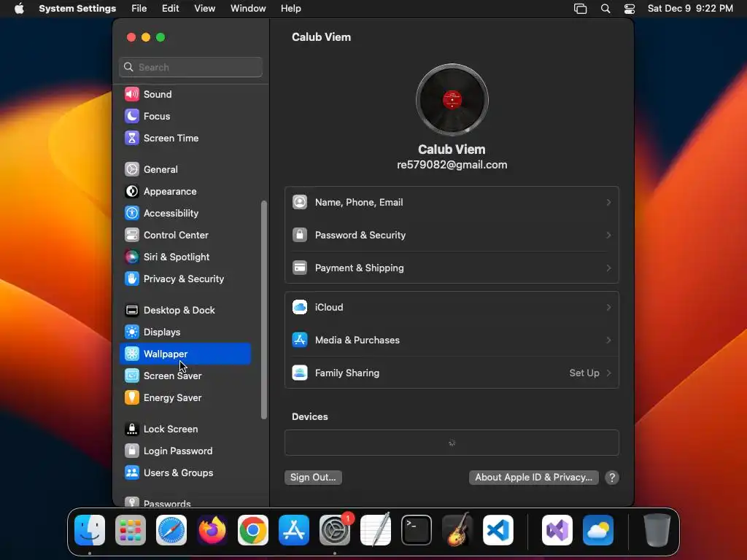Image resolution: width=747 pixels, height=560 pixels.
Task: Open Desktop & Dock settings
Action: (185, 311)
